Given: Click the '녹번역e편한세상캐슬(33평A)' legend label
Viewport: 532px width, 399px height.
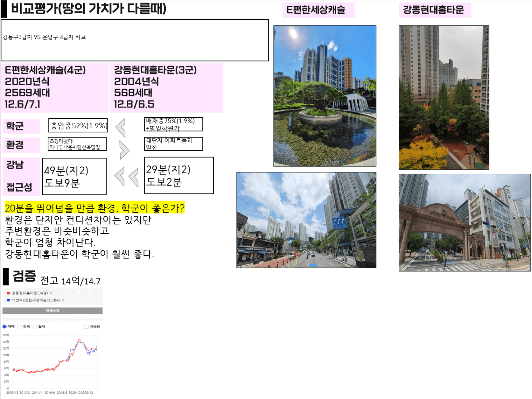Looking at the screenshot, I should (36, 300).
